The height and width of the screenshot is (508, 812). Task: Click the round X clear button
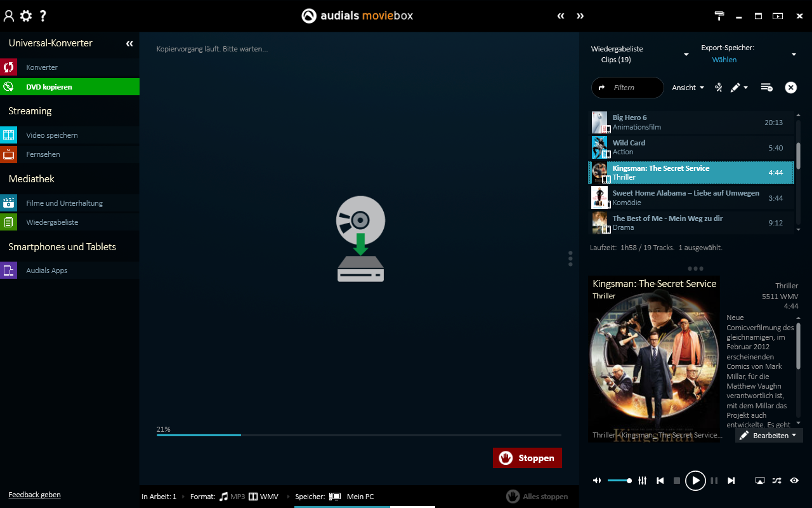coord(791,88)
